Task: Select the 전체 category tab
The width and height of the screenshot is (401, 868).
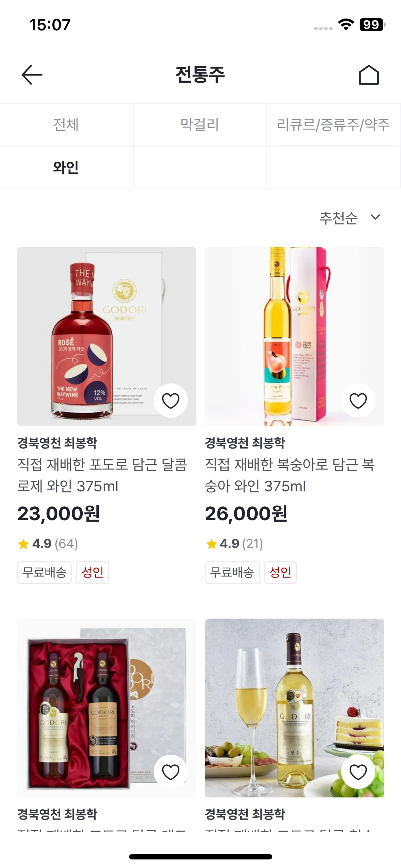Action: [x=66, y=125]
